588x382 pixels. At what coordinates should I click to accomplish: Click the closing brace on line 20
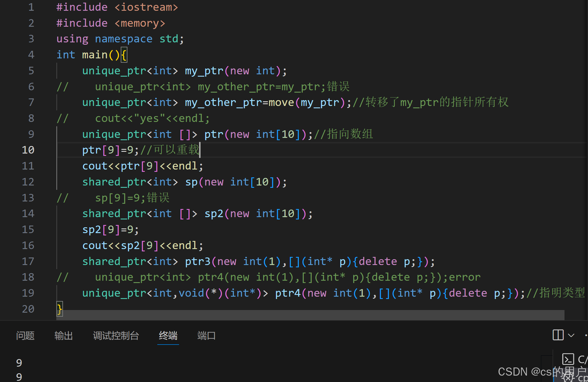click(59, 309)
